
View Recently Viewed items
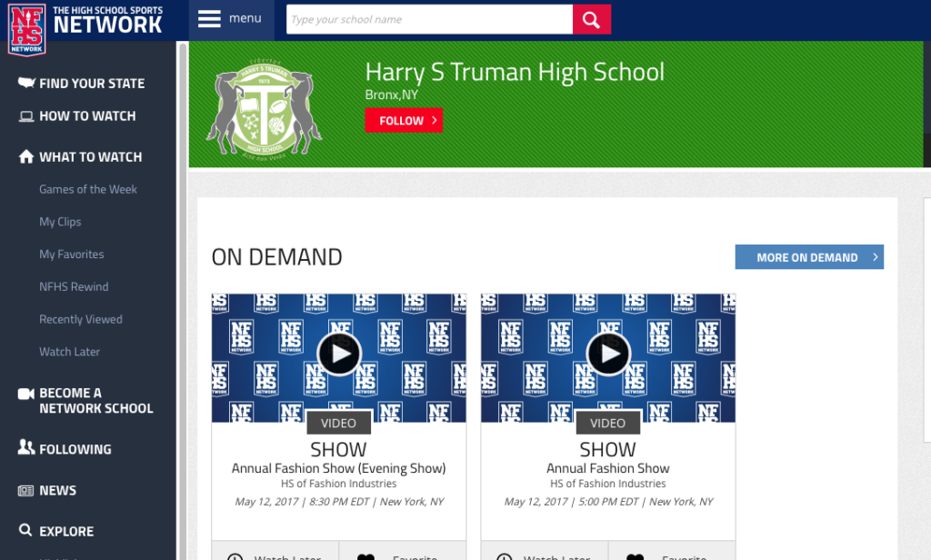[81, 319]
